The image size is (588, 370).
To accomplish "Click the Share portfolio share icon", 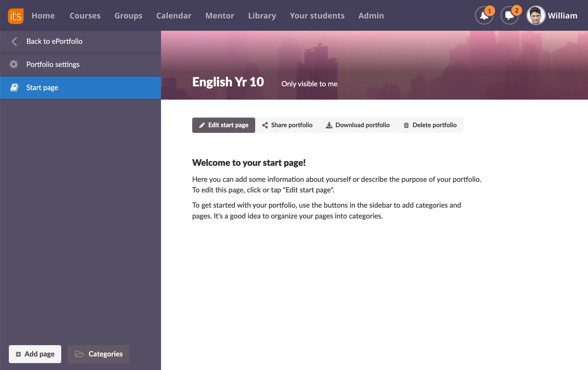I will tap(265, 125).
